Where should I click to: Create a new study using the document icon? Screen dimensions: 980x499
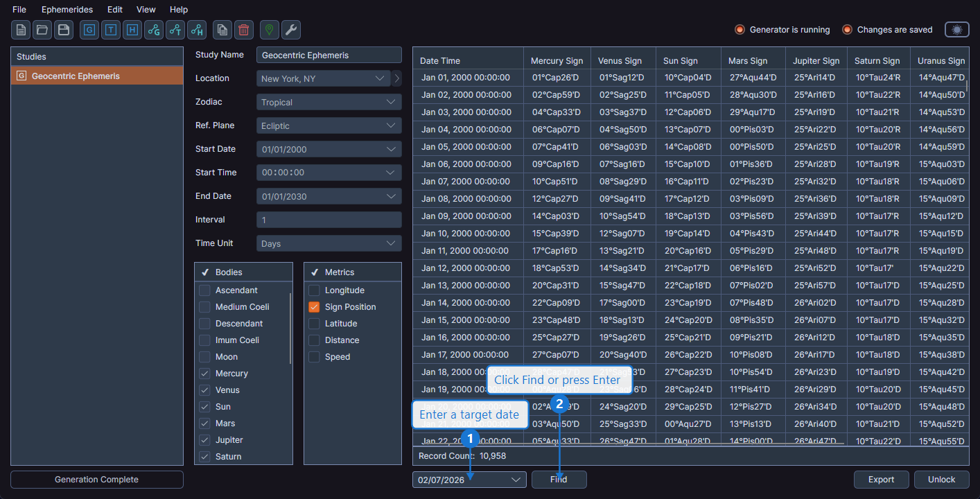tap(21, 30)
